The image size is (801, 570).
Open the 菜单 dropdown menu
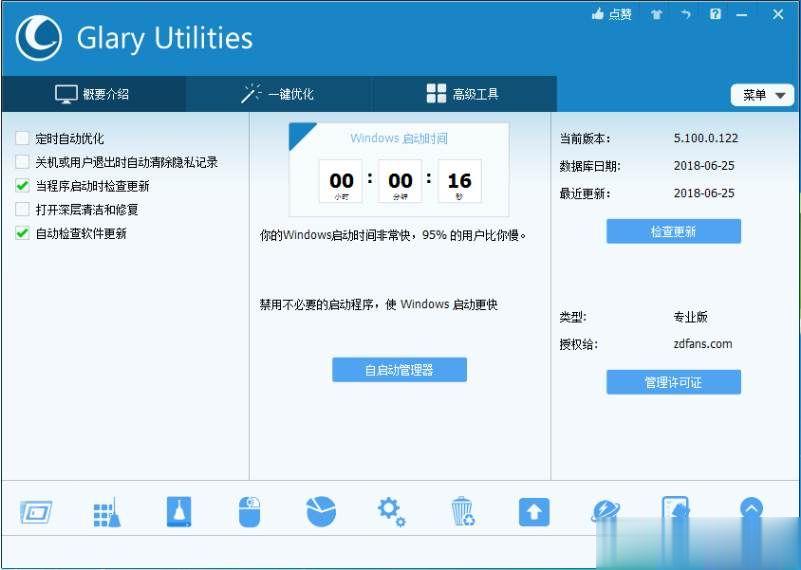pyautogui.click(x=763, y=95)
